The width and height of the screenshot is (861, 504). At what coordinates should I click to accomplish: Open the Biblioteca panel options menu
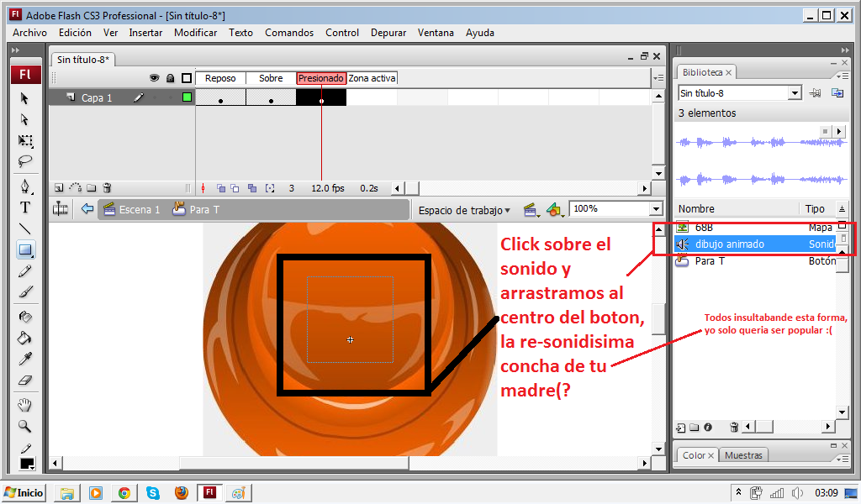[x=843, y=75]
